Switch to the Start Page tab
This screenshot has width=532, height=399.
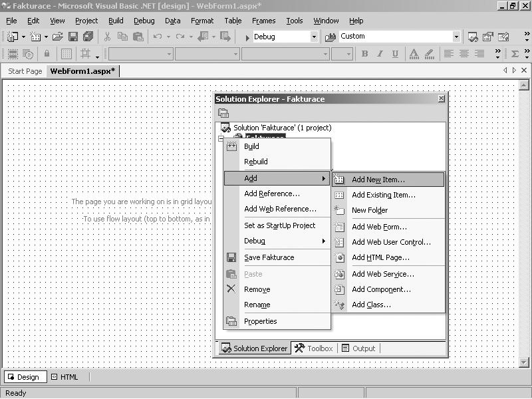tap(25, 71)
